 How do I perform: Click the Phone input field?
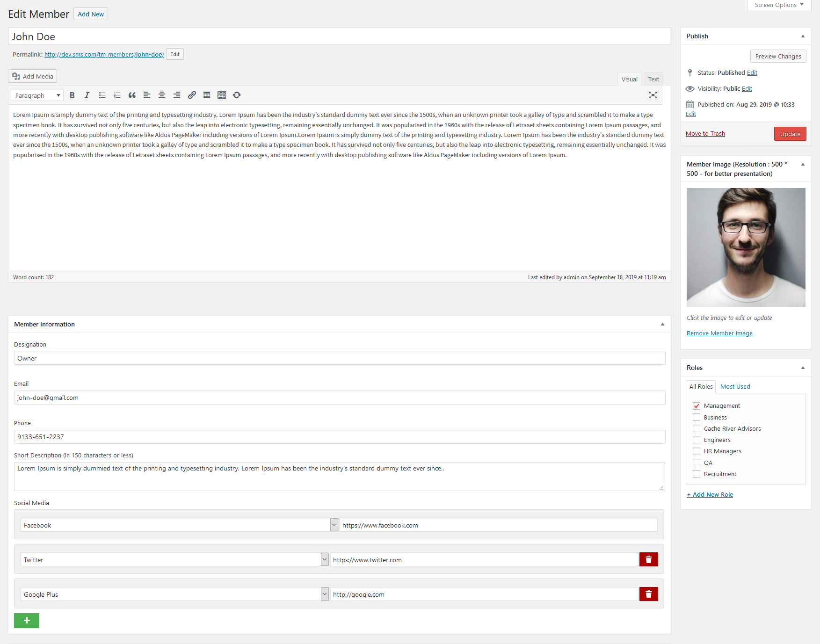(340, 437)
